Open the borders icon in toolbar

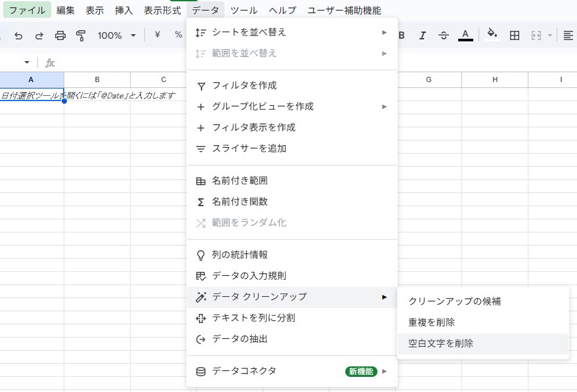click(515, 35)
